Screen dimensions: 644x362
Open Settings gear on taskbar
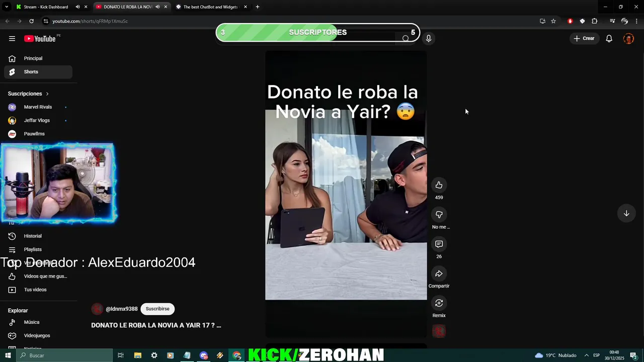coord(154,355)
